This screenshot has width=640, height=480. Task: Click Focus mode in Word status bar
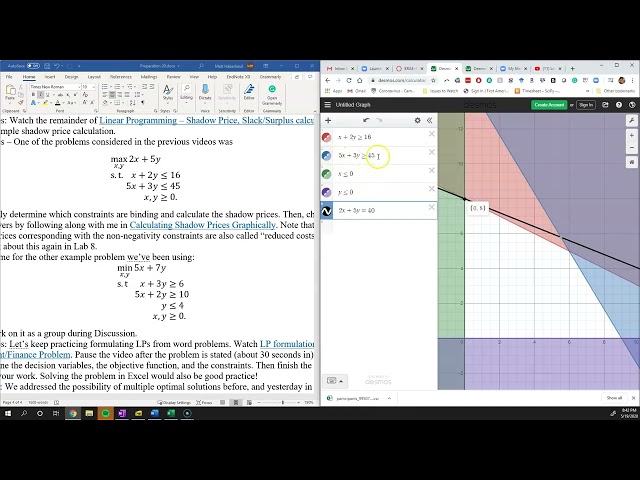pyautogui.click(x=204, y=402)
